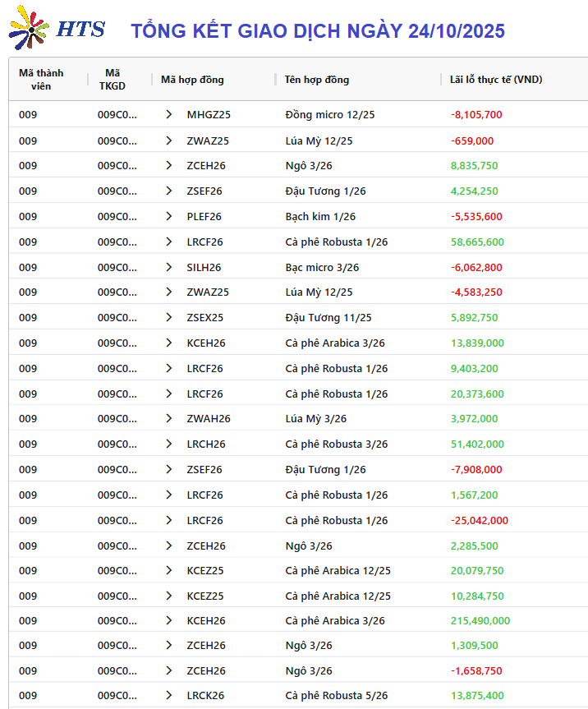Click the HTS logo
588x709 pixels.
(57, 28)
